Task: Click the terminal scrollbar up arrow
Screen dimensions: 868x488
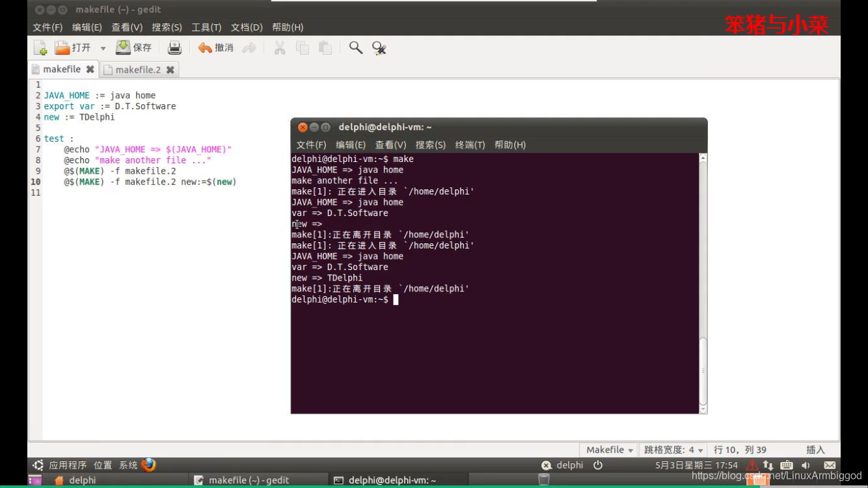Action: (x=703, y=158)
